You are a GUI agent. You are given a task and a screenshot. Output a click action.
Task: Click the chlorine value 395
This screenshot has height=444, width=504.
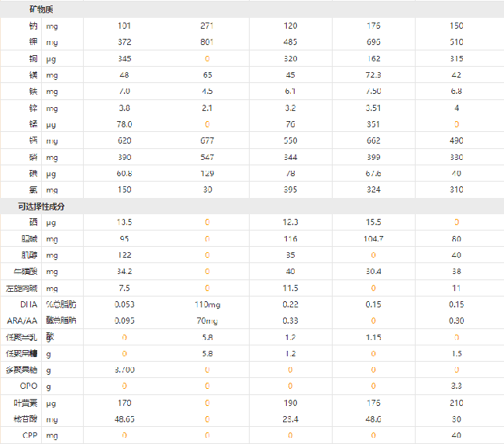pyautogui.click(x=290, y=189)
